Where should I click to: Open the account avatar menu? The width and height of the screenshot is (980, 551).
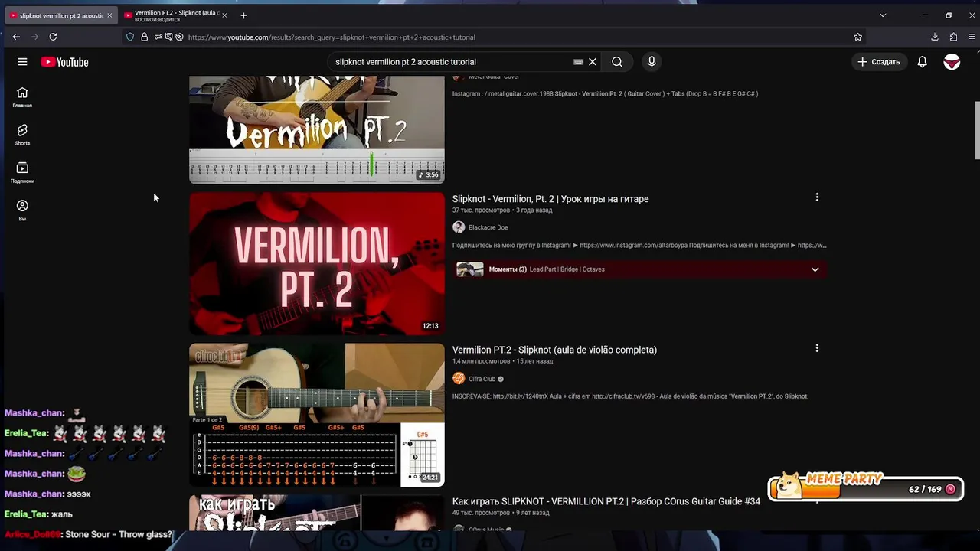[x=952, y=62]
